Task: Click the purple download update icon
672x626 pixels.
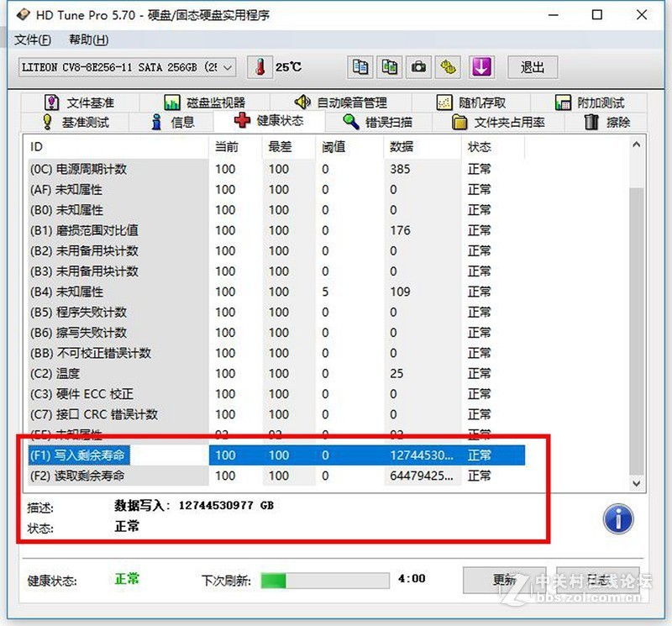Action: click(480, 67)
